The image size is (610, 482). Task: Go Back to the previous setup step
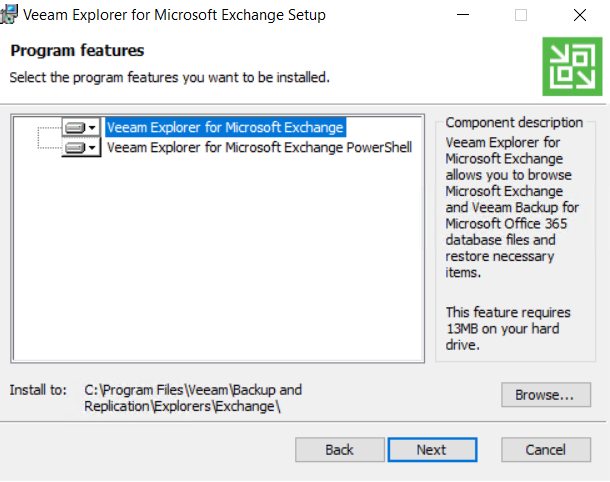coord(340,450)
